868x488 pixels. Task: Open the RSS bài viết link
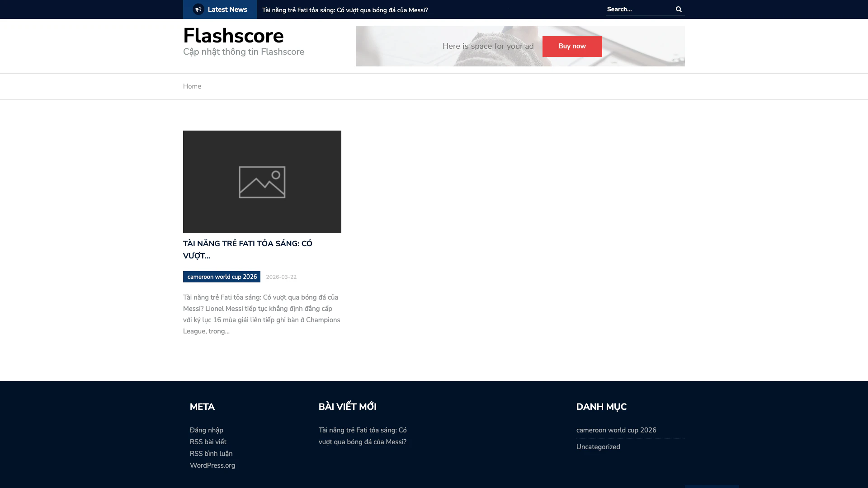click(x=208, y=442)
